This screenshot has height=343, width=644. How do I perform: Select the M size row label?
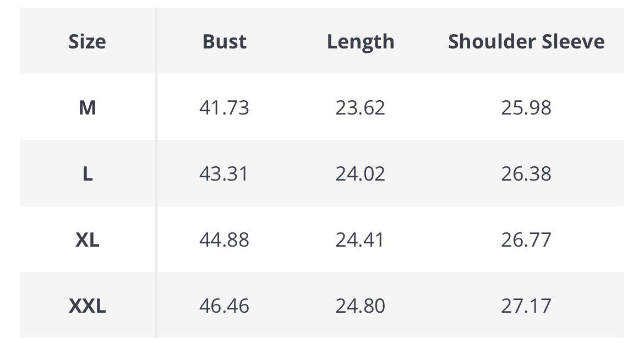point(88,108)
